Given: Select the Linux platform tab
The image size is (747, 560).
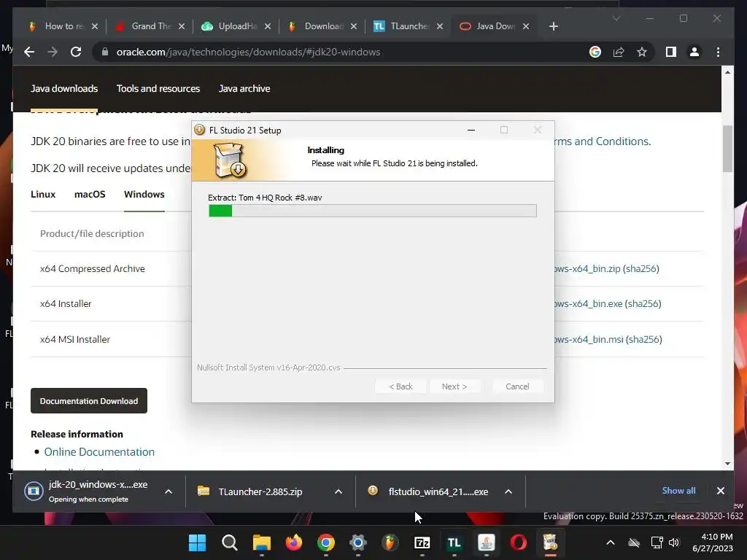Looking at the screenshot, I should click(43, 194).
